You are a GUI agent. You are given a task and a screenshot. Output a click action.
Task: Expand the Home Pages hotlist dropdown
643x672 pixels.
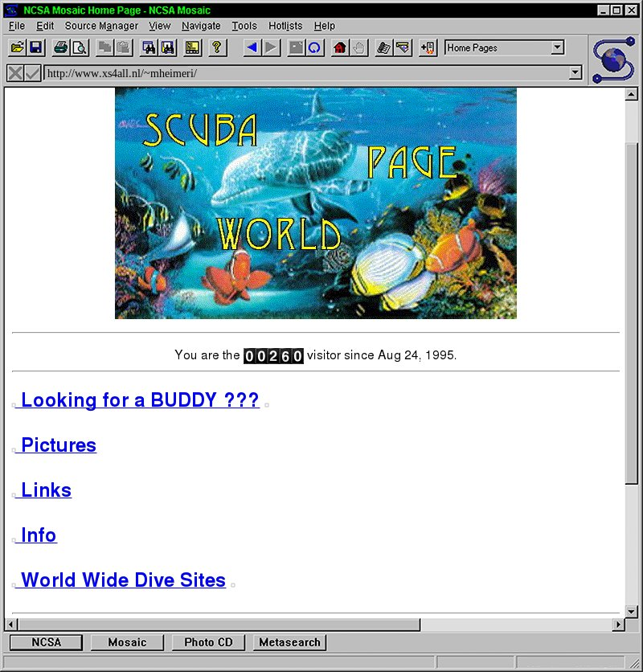[558, 48]
